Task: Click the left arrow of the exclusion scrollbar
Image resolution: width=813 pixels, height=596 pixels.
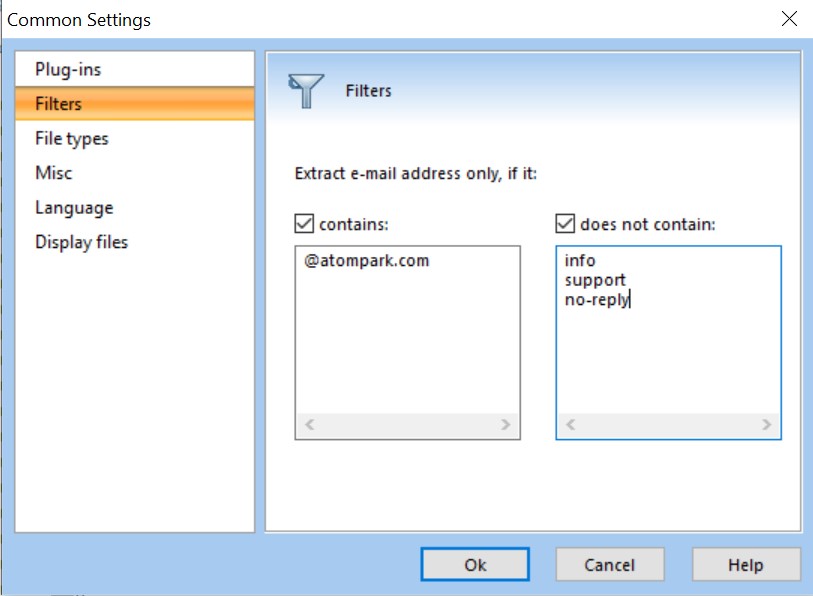Action: tap(570, 425)
